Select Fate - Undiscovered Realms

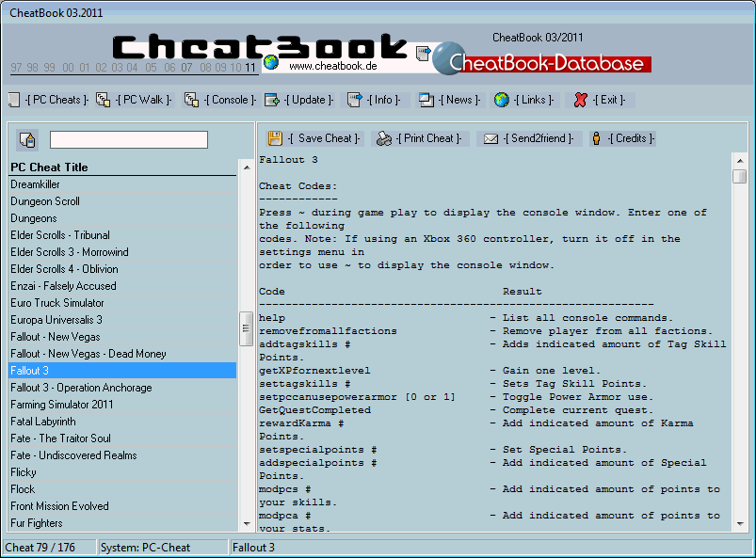(x=122, y=455)
